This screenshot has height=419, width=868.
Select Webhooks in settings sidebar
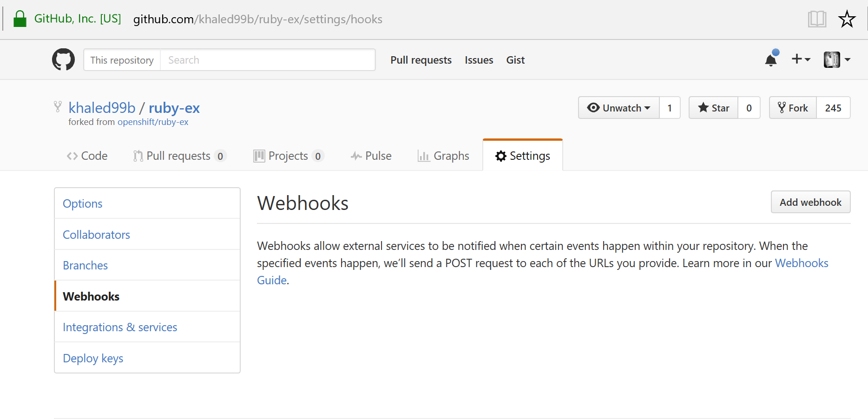click(x=147, y=296)
